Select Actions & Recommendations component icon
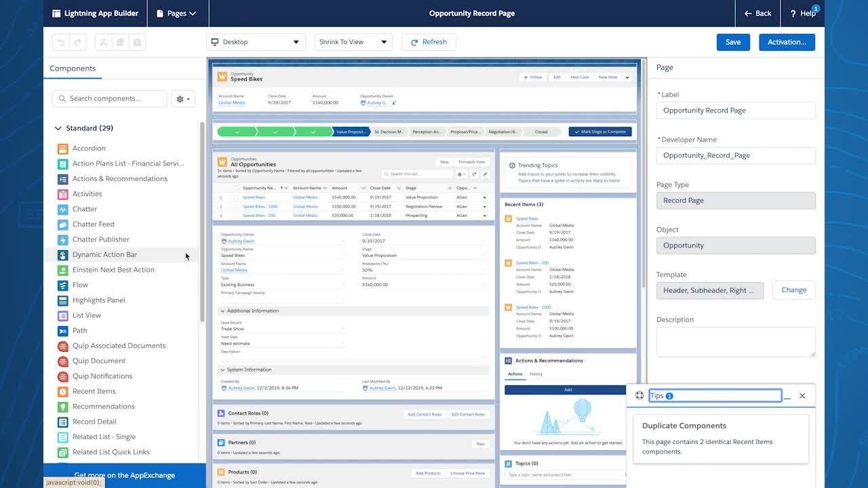Image resolution: width=868 pixels, height=488 pixels. click(x=62, y=179)
